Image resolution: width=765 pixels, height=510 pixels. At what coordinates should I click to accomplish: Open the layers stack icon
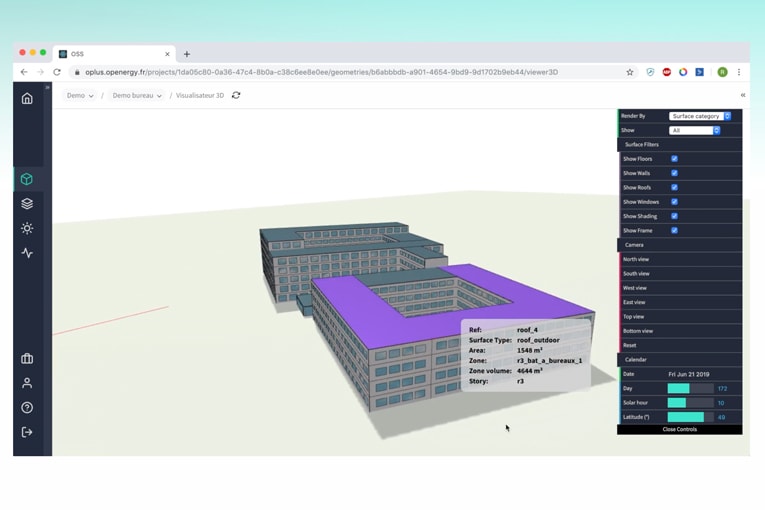coord(27,203)
